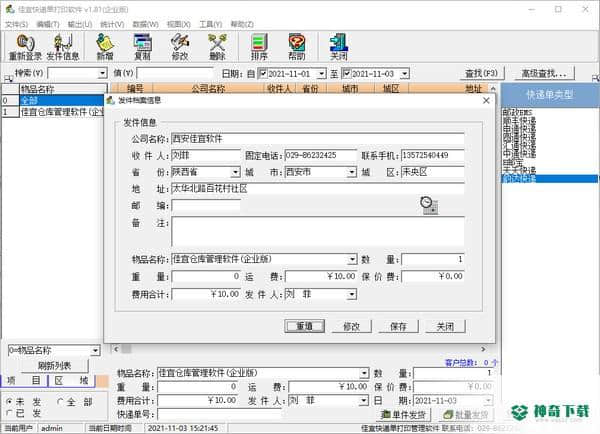This screenshot has width=600, height=434.
Task: Expand the 省份 dropdown showing 陕西省
Action: [x=236, y=173]
